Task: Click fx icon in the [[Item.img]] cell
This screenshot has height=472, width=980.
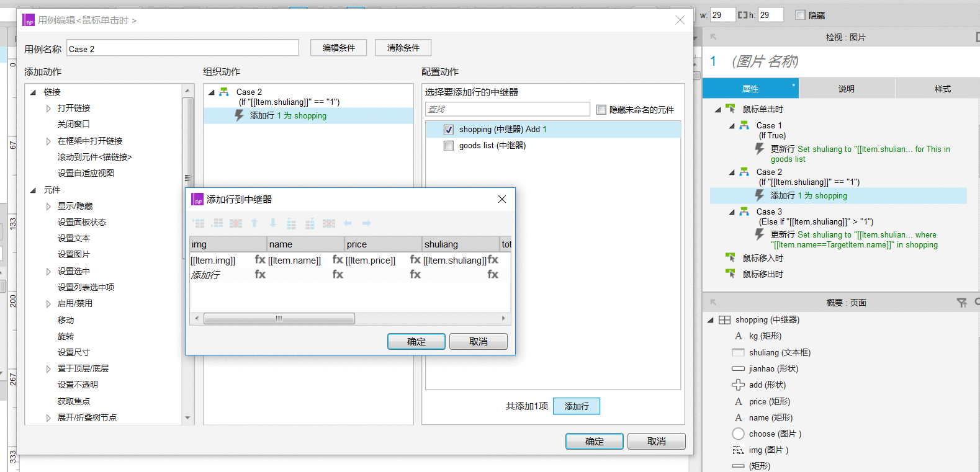Action: click(260, 260)
